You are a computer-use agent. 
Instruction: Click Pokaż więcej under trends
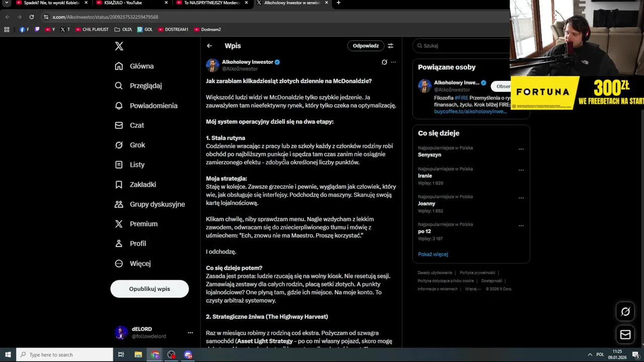(433, 254)
